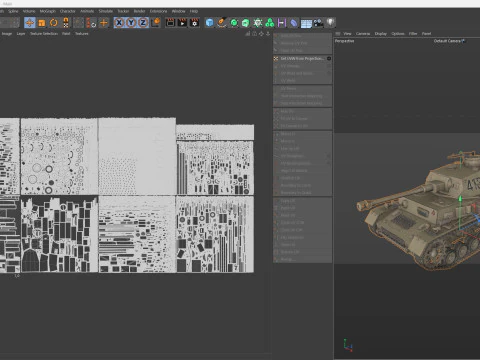
Task: Choose Copy UV in the UV menu
Action: coord(303,201)
